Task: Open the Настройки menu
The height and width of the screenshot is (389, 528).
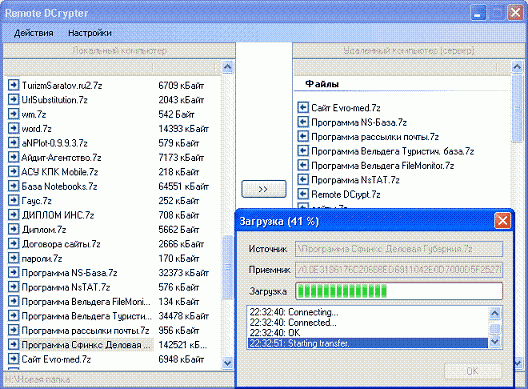Action: [x=90, y=33]
